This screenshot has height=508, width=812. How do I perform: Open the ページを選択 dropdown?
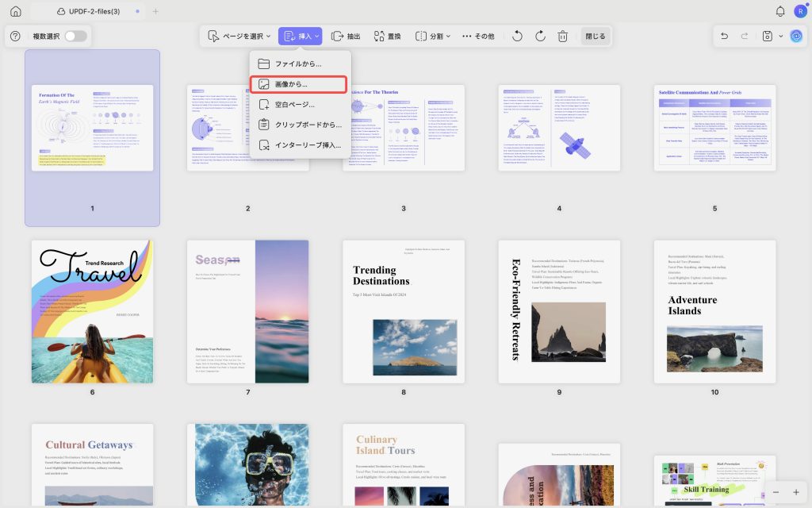239,37
